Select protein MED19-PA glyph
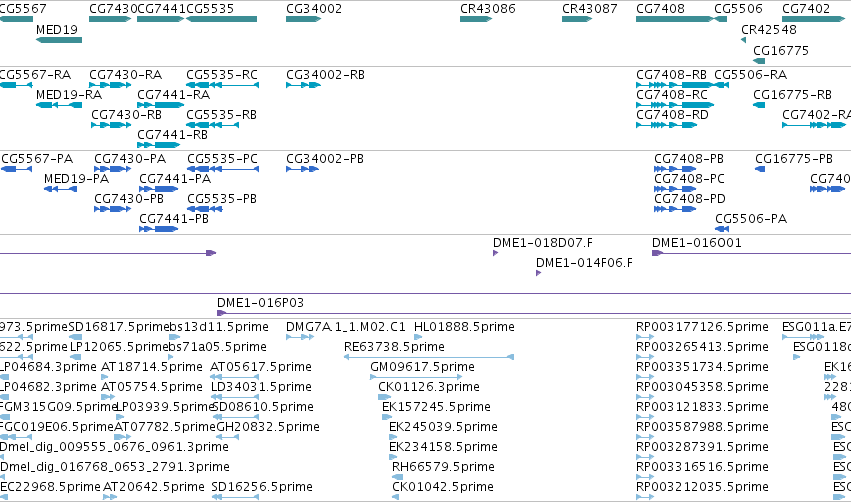 tap(60, 189)
